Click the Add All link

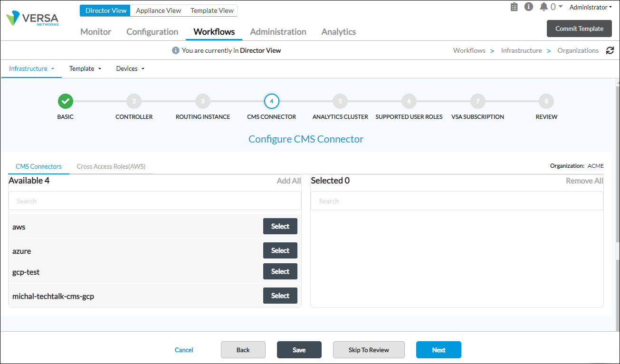(x=288, y=181)
